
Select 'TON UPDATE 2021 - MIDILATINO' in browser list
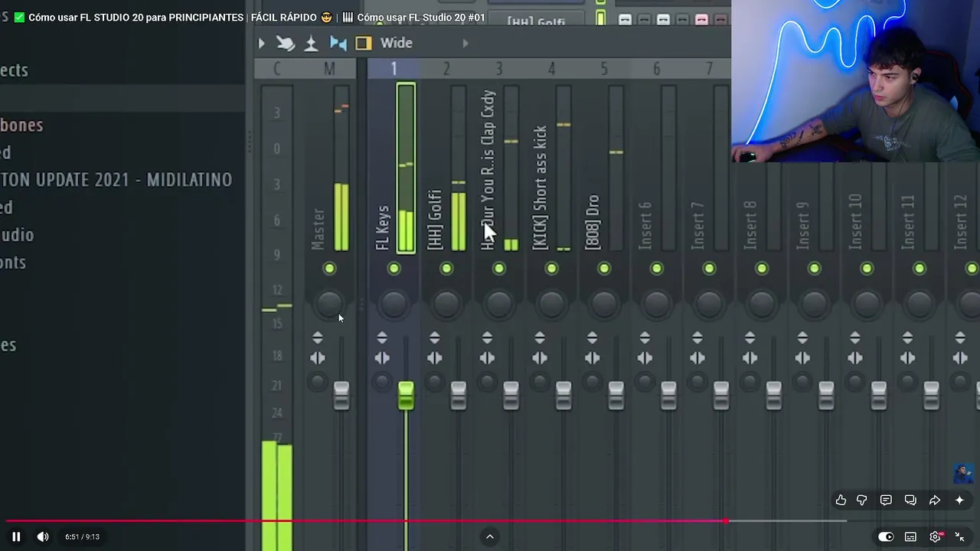[116, 180]
